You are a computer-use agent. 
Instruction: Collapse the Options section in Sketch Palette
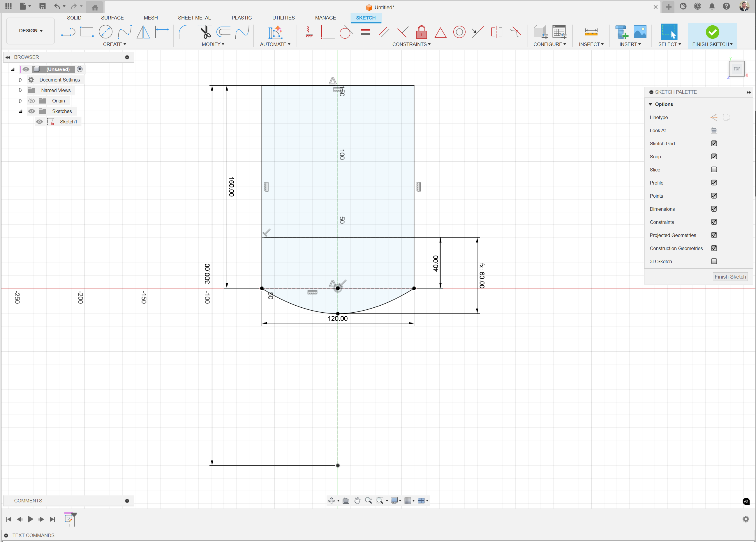point(650,104)
